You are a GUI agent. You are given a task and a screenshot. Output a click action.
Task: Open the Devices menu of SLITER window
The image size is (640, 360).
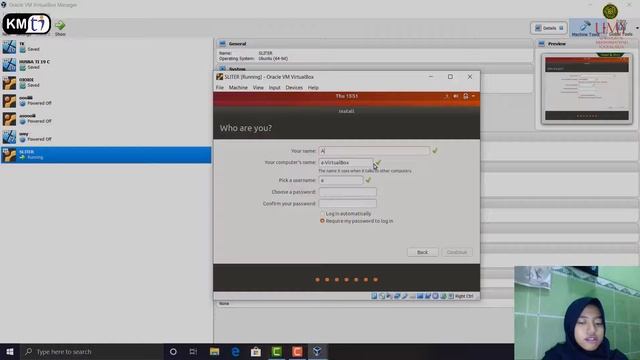[294, 87]
